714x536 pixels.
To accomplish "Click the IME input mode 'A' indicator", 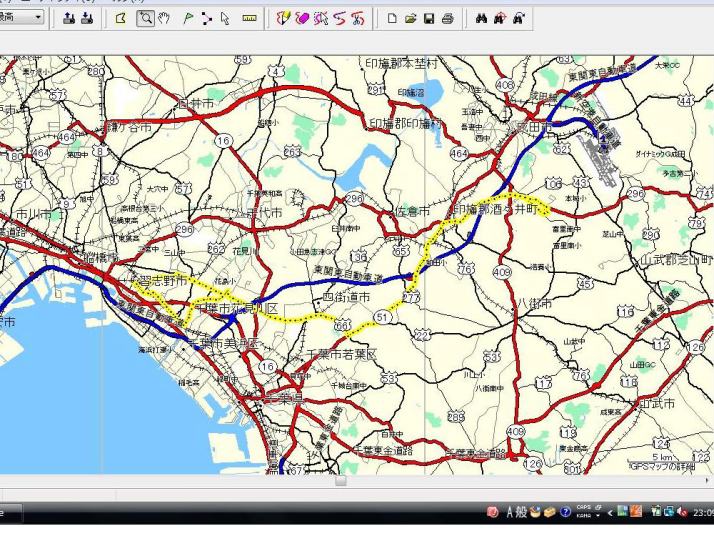I will point(510,512).
